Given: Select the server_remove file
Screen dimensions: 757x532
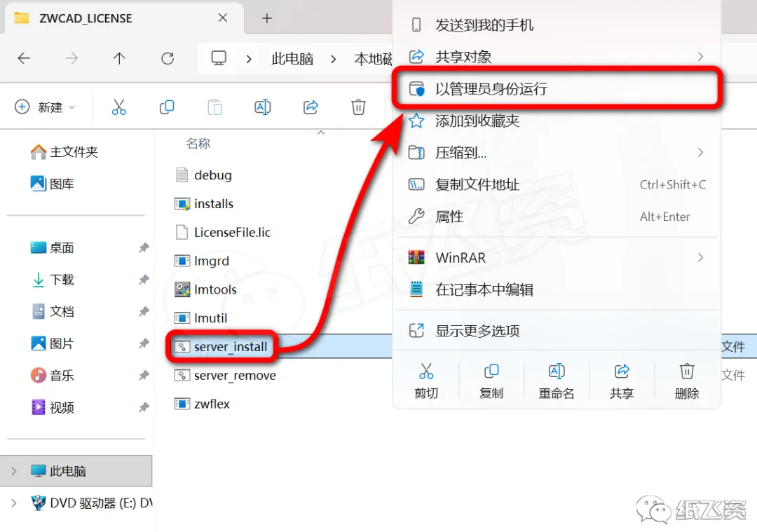Looking at the screenshot, I should [225, 375].
